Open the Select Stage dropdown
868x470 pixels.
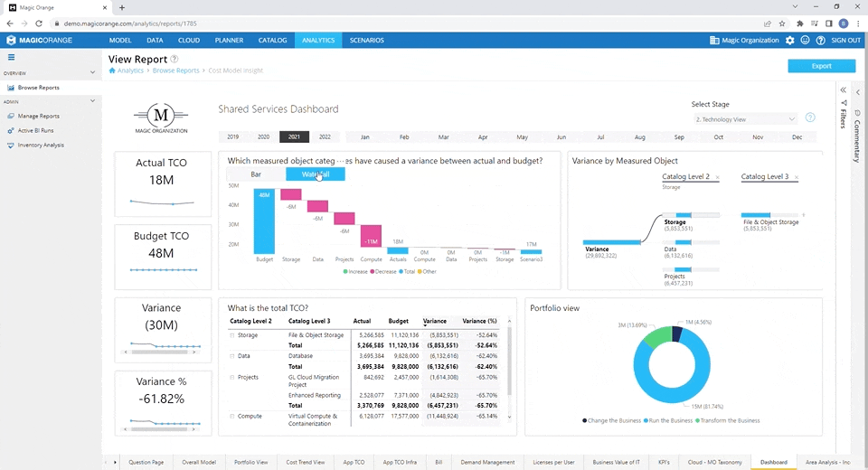pyautogui.click(x=745, y=119)
